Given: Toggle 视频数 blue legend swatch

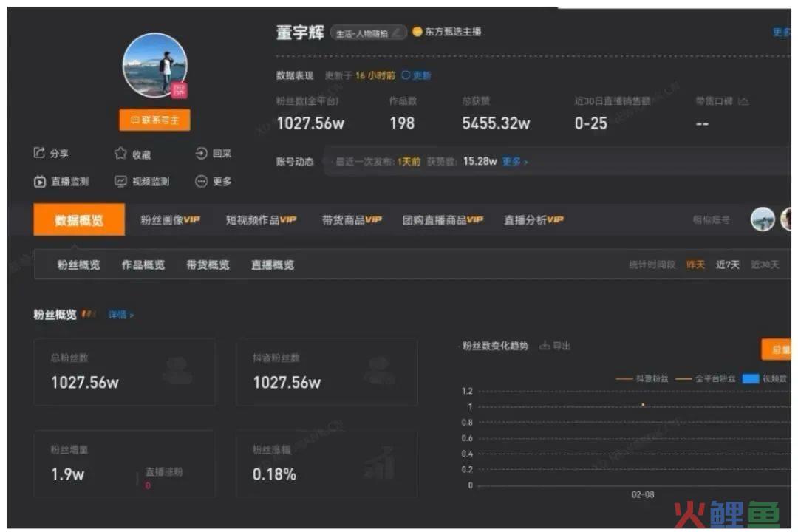Looking at the screenshot, I should click(751, 379).
